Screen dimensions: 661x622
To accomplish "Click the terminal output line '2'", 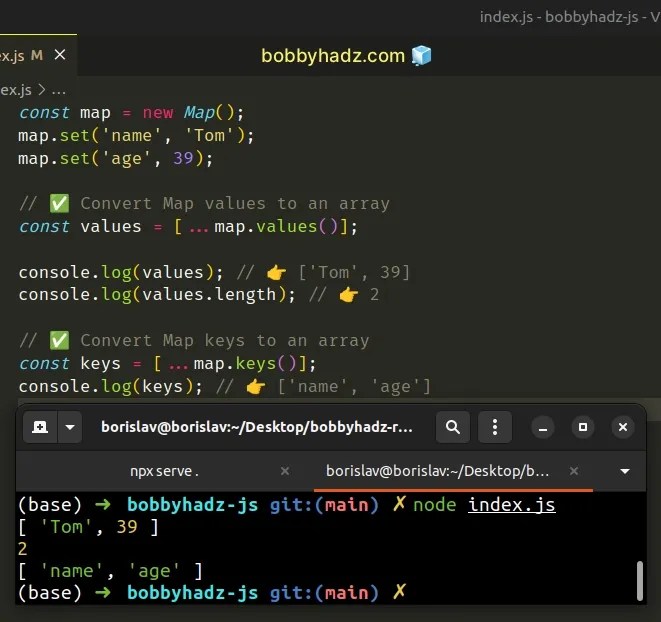I will (23, 549).
